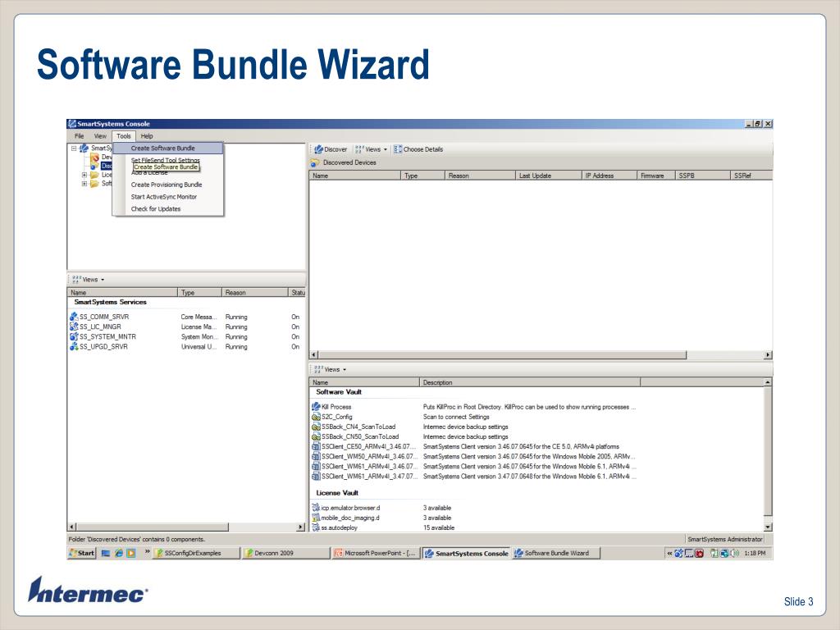Image resolution: width=840 pixels, height=630 pixels.
Task: Click the SSPB column header
Action: click(702, 176)
